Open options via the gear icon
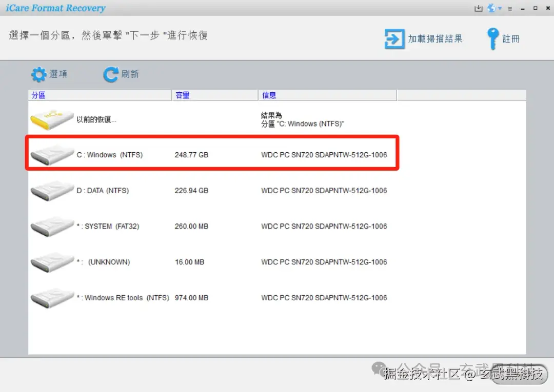 pos(39,74)
